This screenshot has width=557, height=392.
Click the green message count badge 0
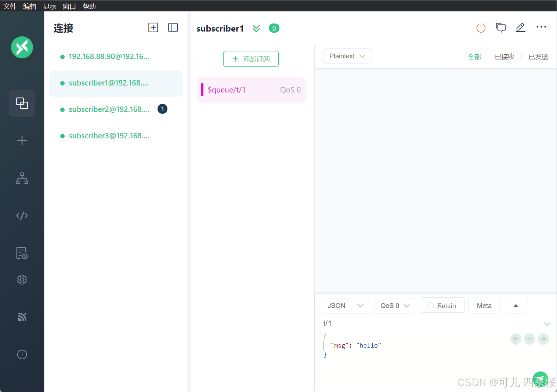coord(274,28)
